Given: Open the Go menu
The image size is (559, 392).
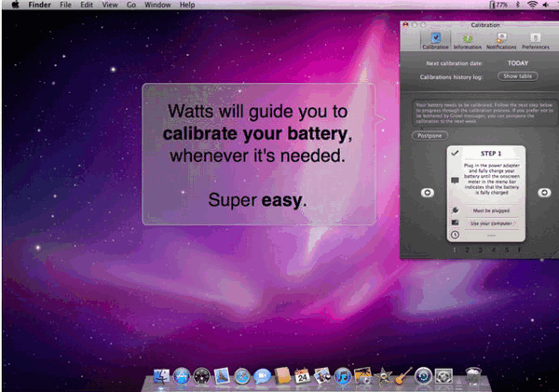Looking at the screenshot, I should pyautogui.click(x=131, y=5).
